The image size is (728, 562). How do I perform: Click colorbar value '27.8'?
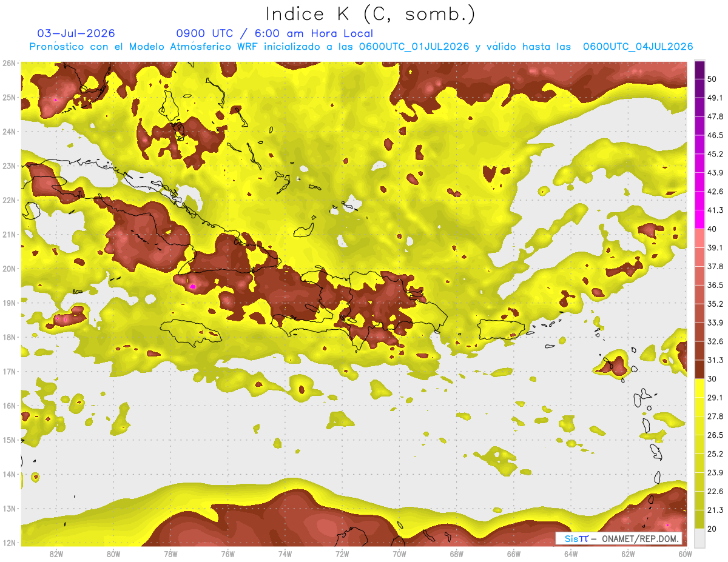click(715, 416)
